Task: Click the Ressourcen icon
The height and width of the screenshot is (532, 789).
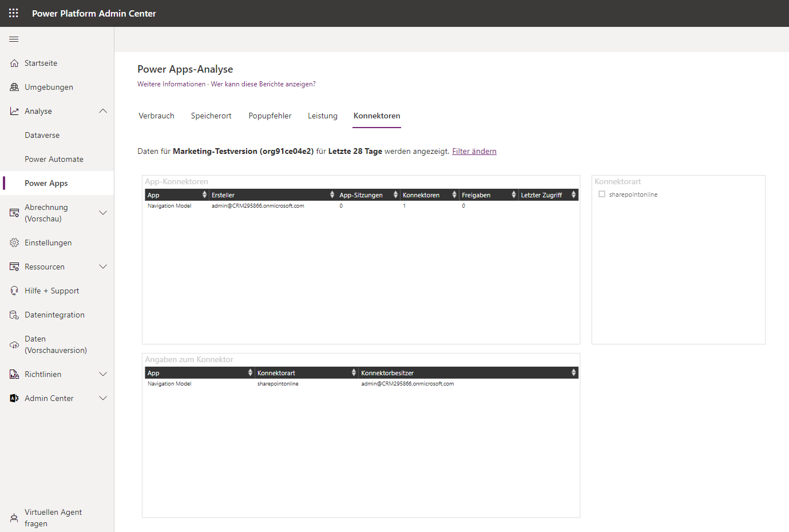Action: point(14,267)
